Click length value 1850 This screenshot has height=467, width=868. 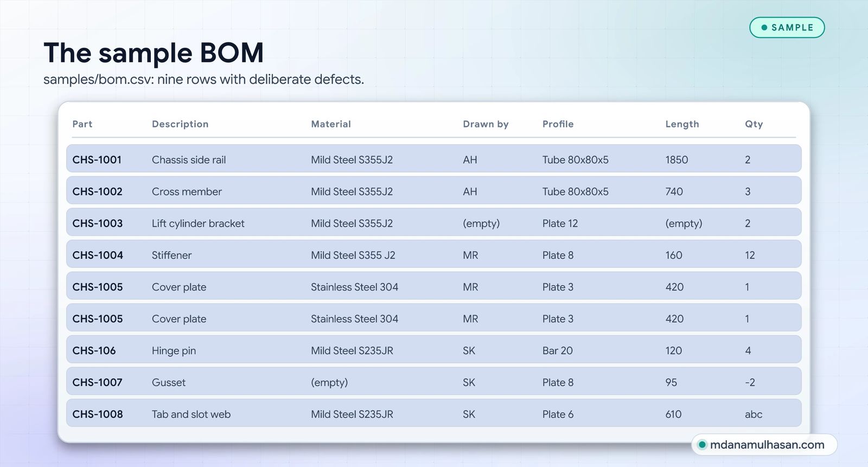pyautogui.click(x=676, y=160)
